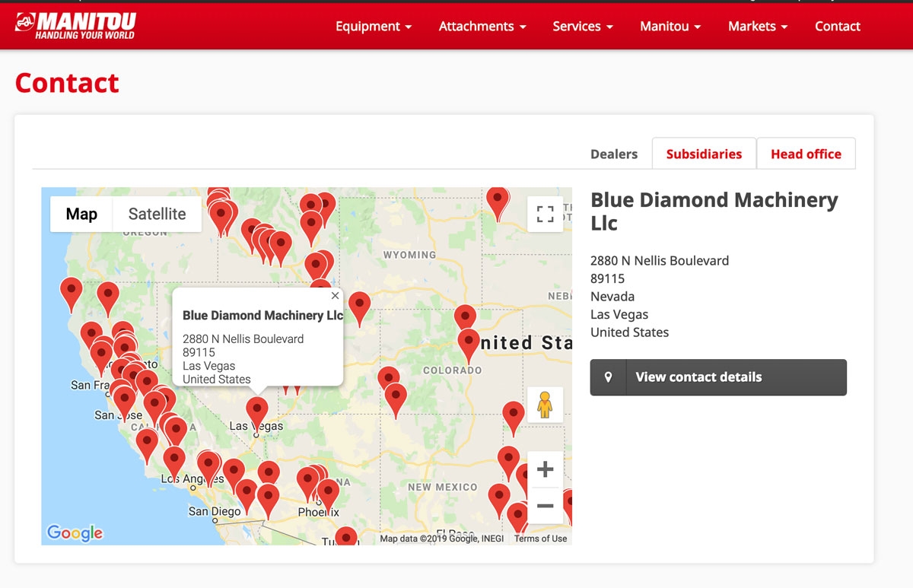The width and height of the screenshot is (913, 588).
Task: Click the Manitou logo in the header
Action: pos(75,25)
